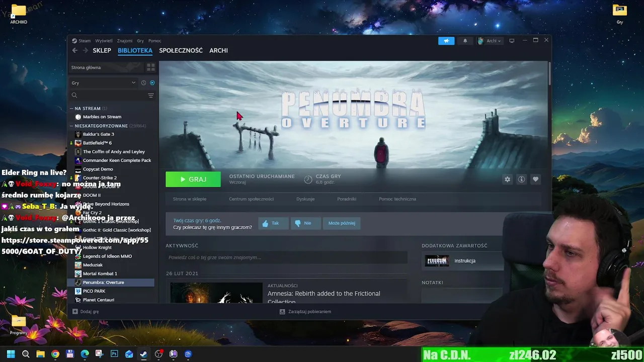Select Baldur's Gate 3 in library
Viewport: 644px width, 362px height.
point(98,134)
